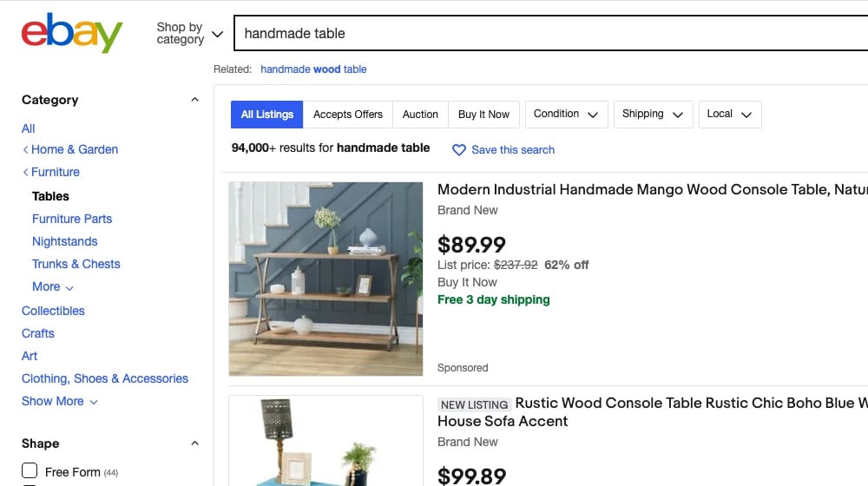Select the Tables category

tap(50, 196)
